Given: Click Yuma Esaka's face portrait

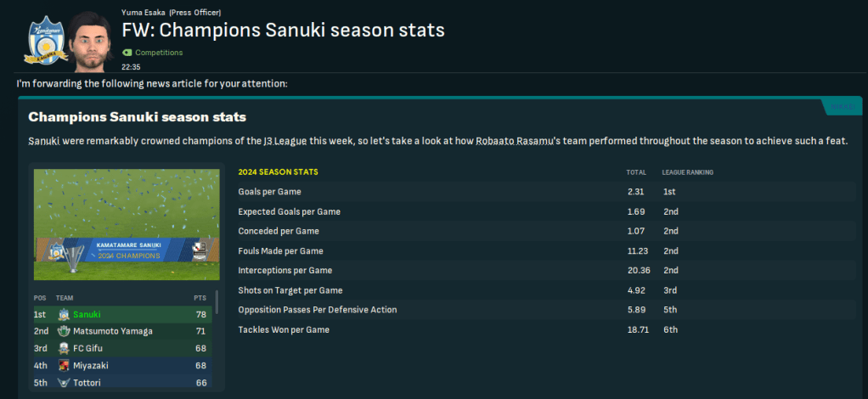Looking at the screenshot, I should pyautogui.click(x=90, y=40).
